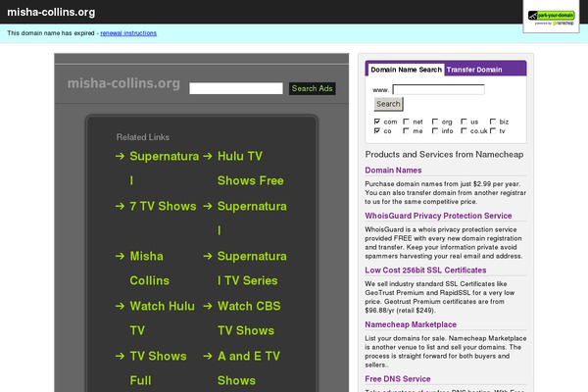Open the Namecheap Marketplace link
The image size is (588, 392).
click(x=411, y=324)
